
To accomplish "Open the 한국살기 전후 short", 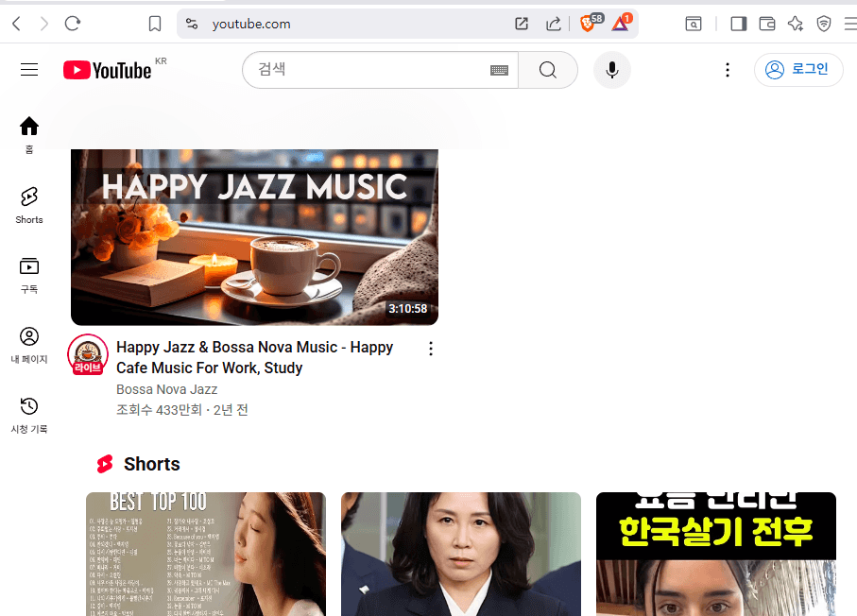I will click(716, 555).
